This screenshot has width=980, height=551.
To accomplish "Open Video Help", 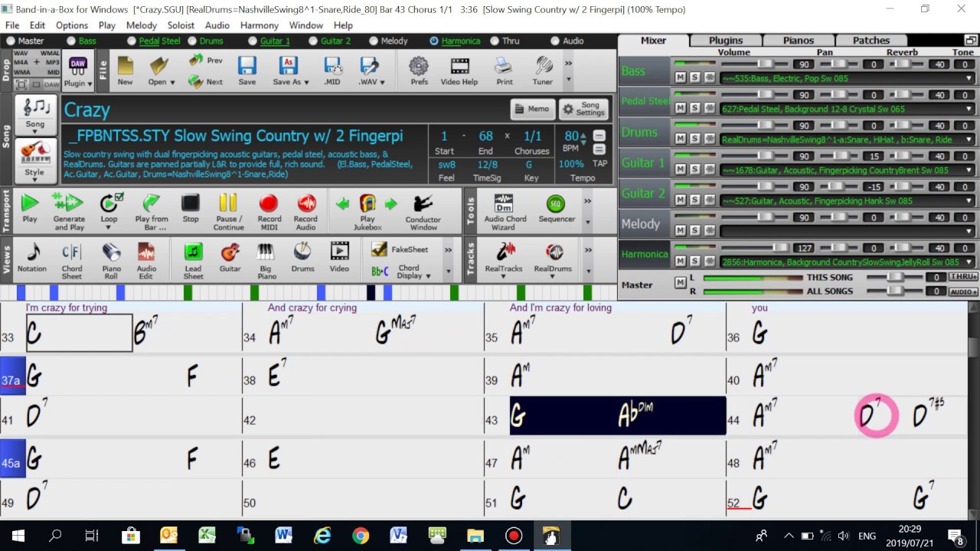I will click(459, 70).
